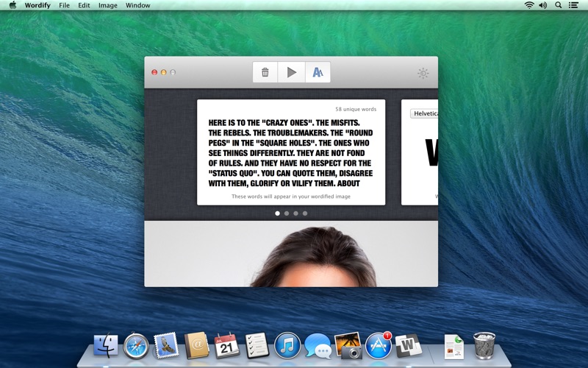588x368 pixels.
Task: Open Spotlight search magnifier
Action: pos(559,5)
